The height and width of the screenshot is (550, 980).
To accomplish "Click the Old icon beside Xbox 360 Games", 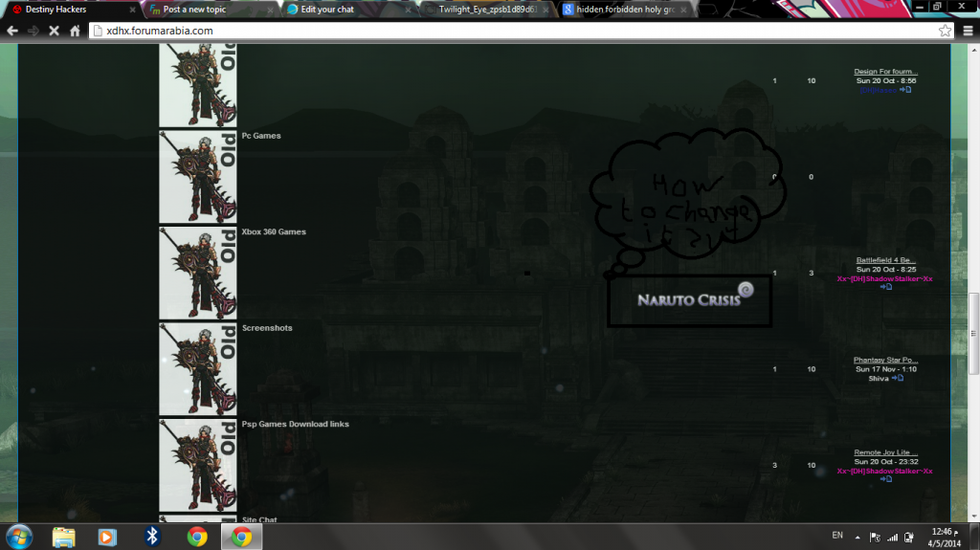I will pyautogui.click(x=198, y=274).
